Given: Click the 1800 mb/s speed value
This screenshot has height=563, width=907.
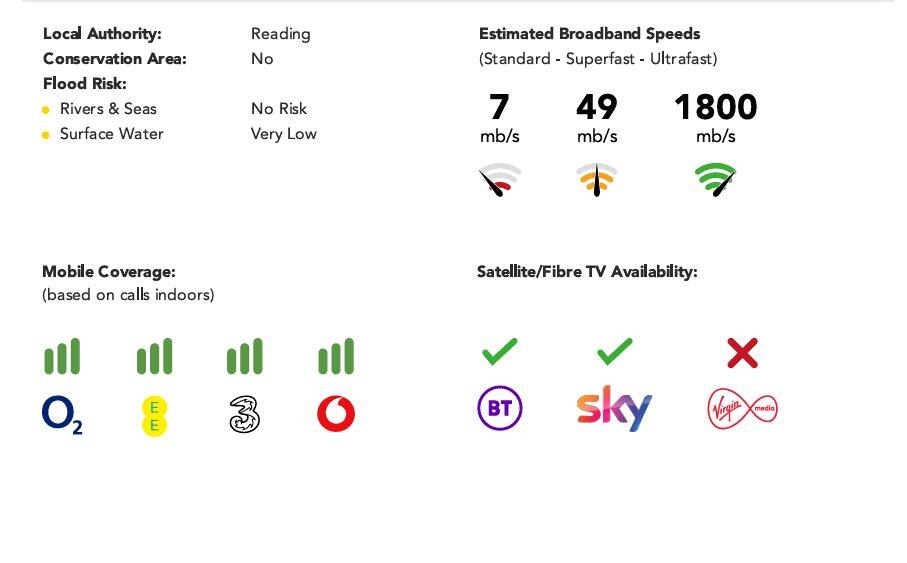Looking at the screenshot, I should click(715, 108).
